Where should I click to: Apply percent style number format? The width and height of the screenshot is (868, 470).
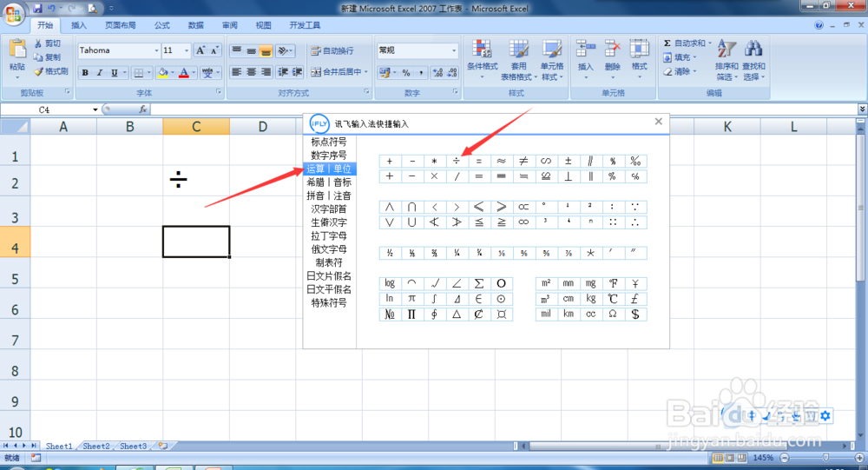(406, 73)
